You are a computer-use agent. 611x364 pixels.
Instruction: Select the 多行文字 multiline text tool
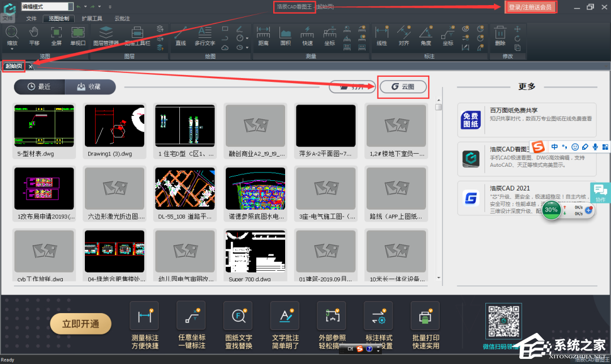(x=205, y=36)
